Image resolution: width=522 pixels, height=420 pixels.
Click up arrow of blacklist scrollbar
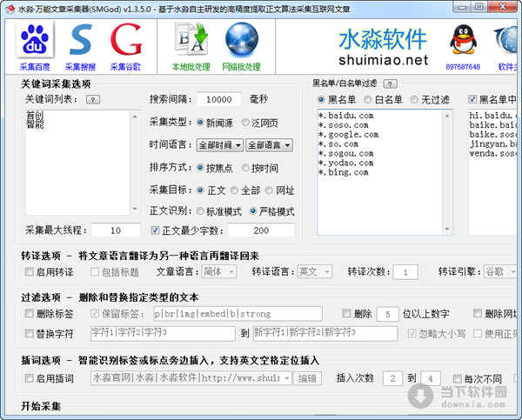click(x=447, y=116)
